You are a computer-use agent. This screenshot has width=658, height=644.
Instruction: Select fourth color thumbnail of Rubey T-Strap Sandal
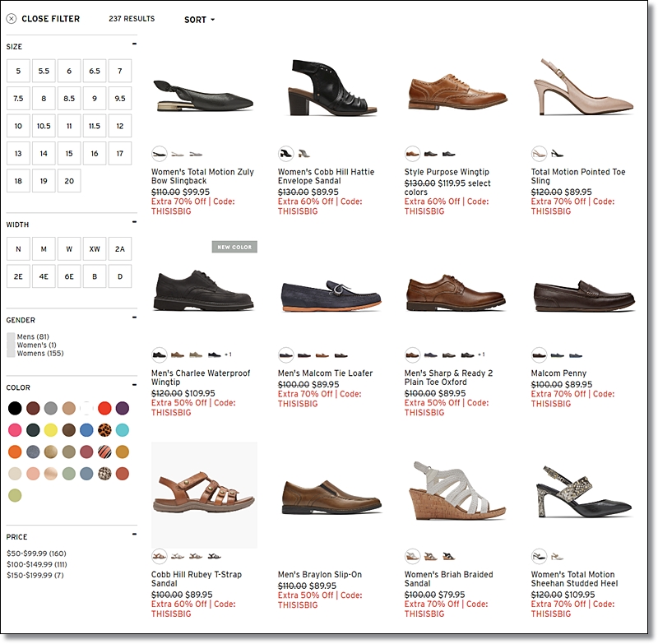coord(214,556)
